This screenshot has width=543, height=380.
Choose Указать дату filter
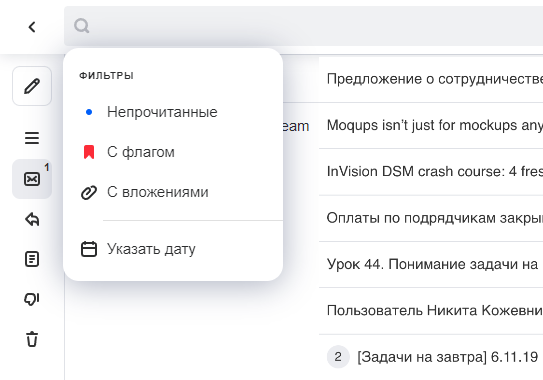click(173, 249)
